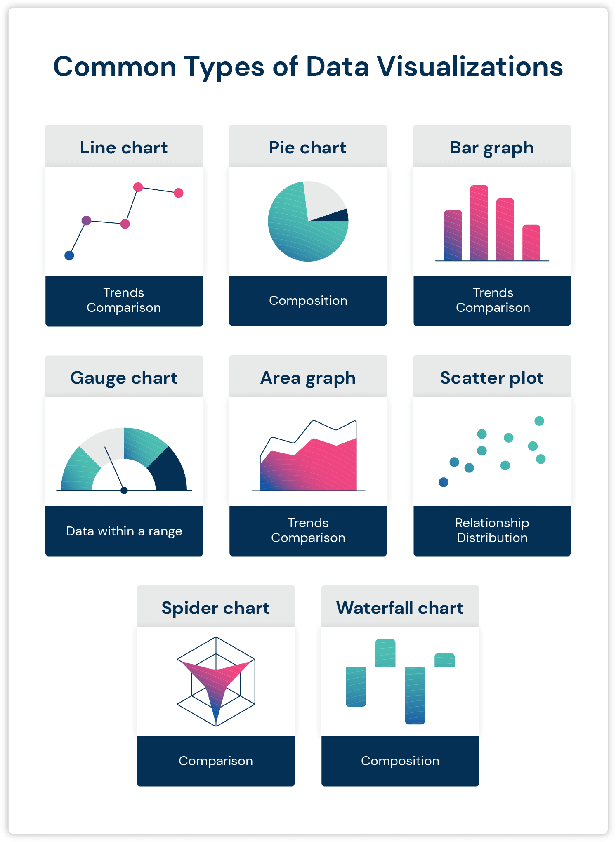Viewport: 616px width, 842px height.
Task: Click 'Relationship Distribution' label under Scatter plot
Action: pyautogui.click(x=492, y=530)
